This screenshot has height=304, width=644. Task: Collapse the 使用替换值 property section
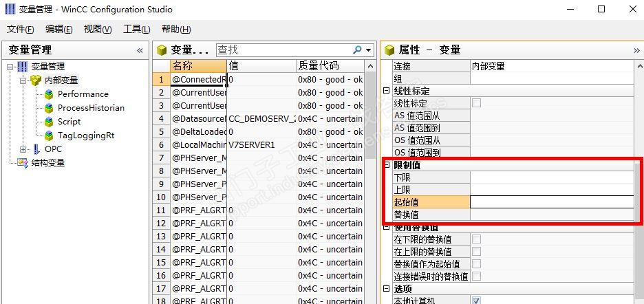[x=387, y=227]
